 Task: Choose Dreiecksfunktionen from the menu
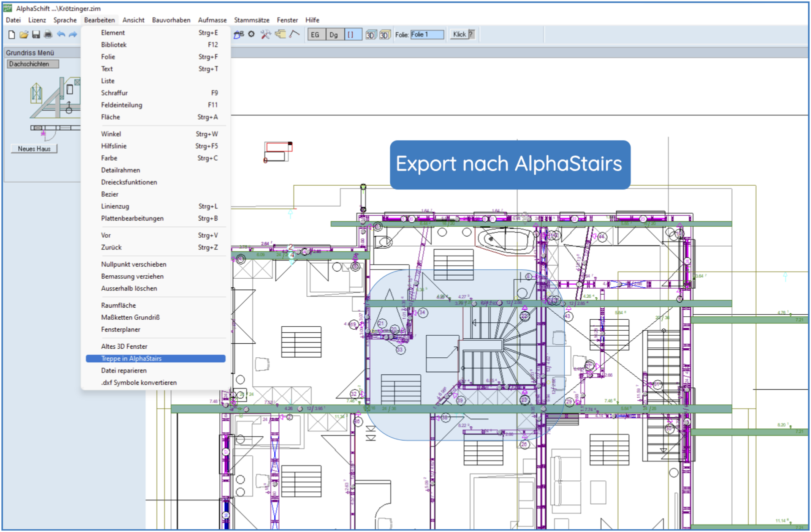tap(156, 182)
